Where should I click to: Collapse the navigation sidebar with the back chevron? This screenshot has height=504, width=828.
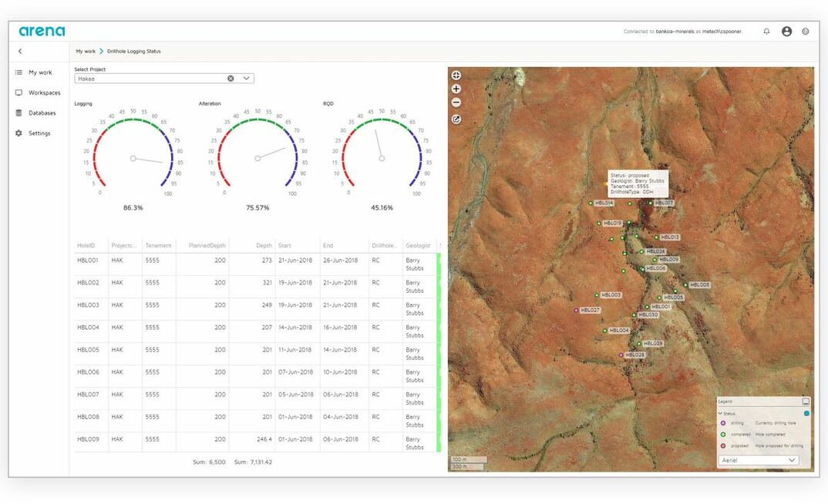tap(19, 51)
